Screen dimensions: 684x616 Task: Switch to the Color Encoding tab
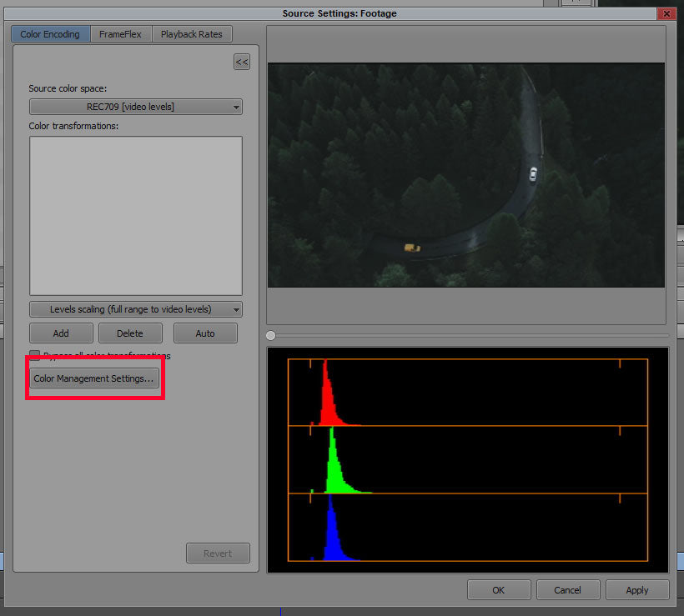point(50,34)
